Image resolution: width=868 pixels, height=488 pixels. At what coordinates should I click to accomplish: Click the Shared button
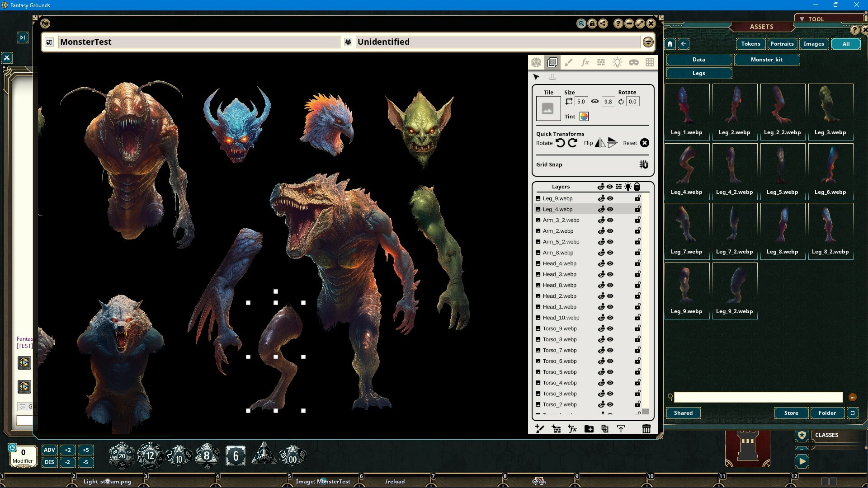[683, 413]
